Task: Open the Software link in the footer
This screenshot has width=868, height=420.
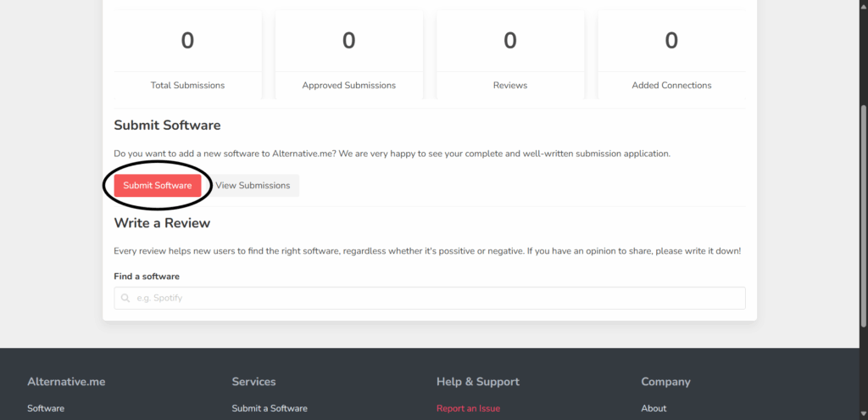Action: point(46,408)
